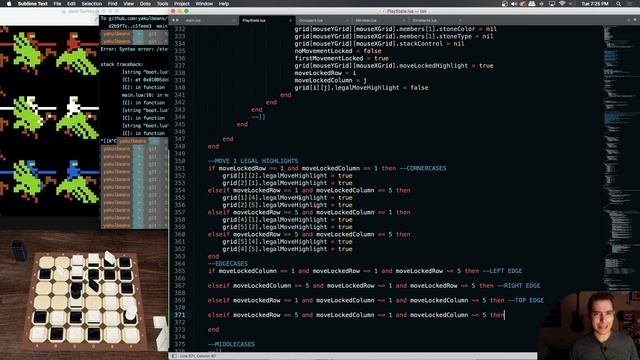The width and height of the screenshot is (640, 360).
Task: Click the tab navigation arrows in Sublime
Action: [x=175, y=20]
